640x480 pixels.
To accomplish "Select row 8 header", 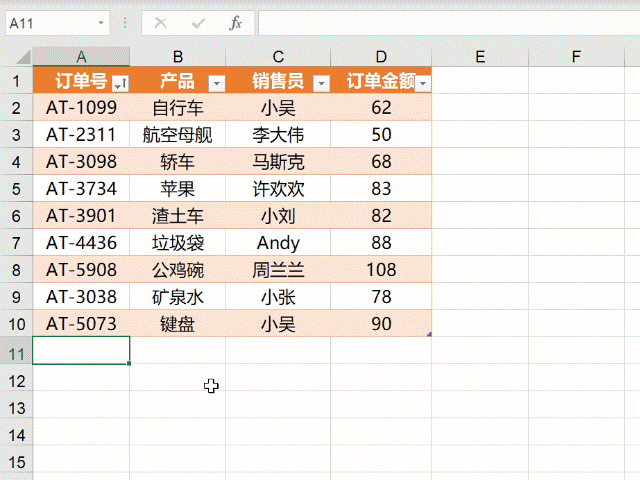I will click(16, 270).
